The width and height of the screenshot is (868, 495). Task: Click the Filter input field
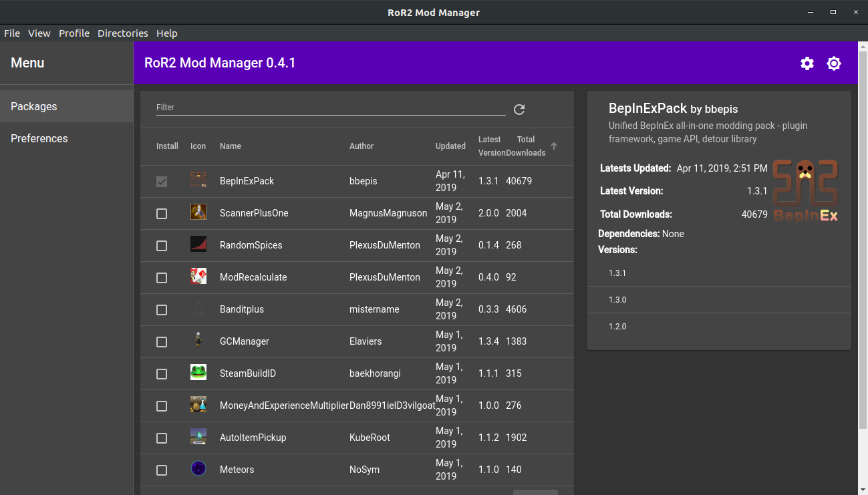pyautogui.click(x=331, y=108)
